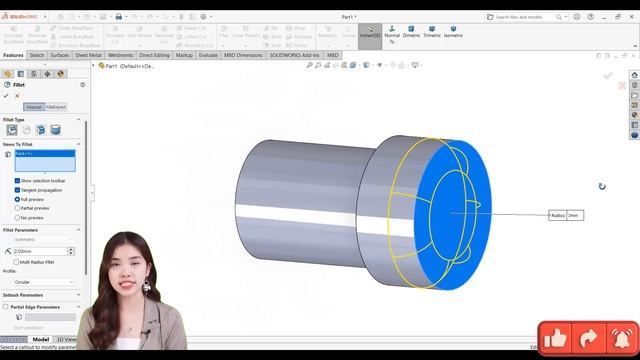Switch to the Sheet Metal tab
Viewport: 640px width, 360px height.
tap(88, 55)
